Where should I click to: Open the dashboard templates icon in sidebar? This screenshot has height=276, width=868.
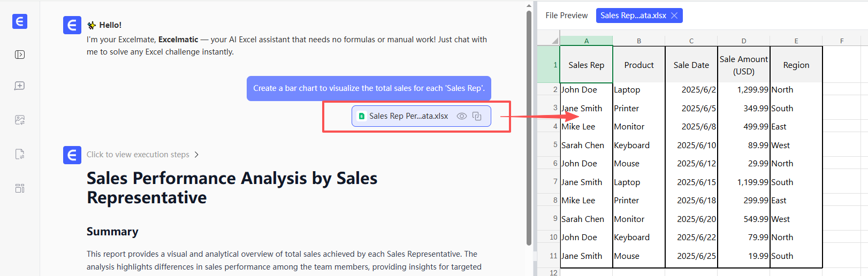[20, 188]
